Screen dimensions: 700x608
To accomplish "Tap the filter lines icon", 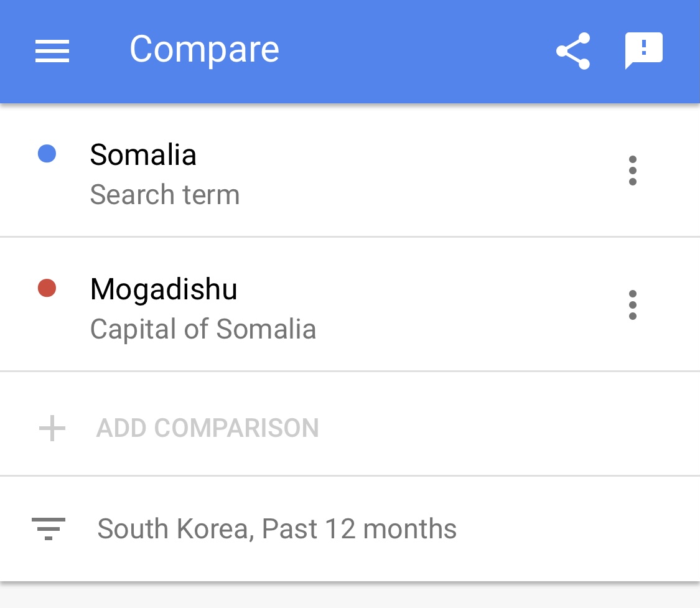I will coord(49,529).
